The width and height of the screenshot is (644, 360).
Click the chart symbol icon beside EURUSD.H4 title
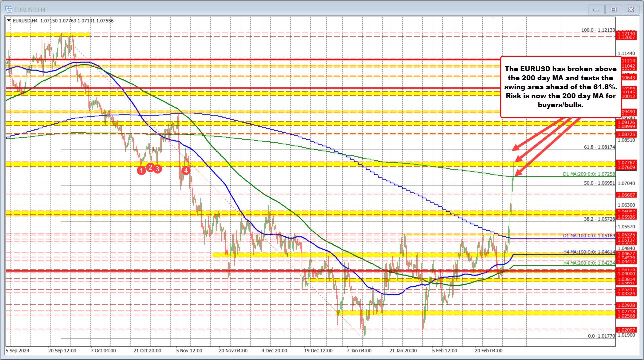tap(8, 9)
